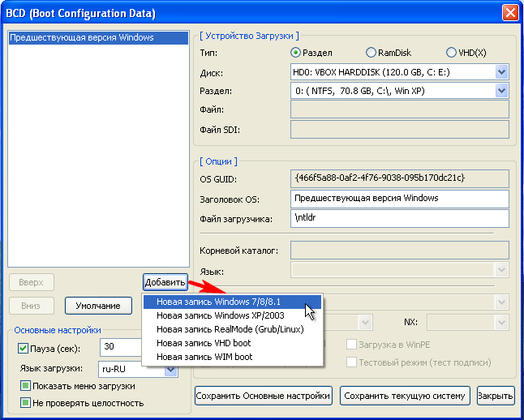The width and height of the screenshot is (524, 420).
Task: Toggle Не проверять целостность checkbox
Action: (x=25, y=403)
